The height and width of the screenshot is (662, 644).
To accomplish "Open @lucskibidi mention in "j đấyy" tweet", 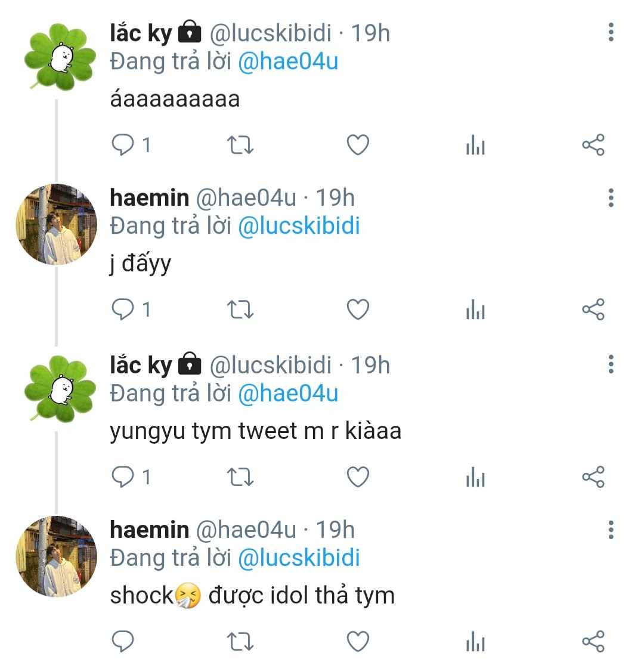I will (x=299, y=227).
